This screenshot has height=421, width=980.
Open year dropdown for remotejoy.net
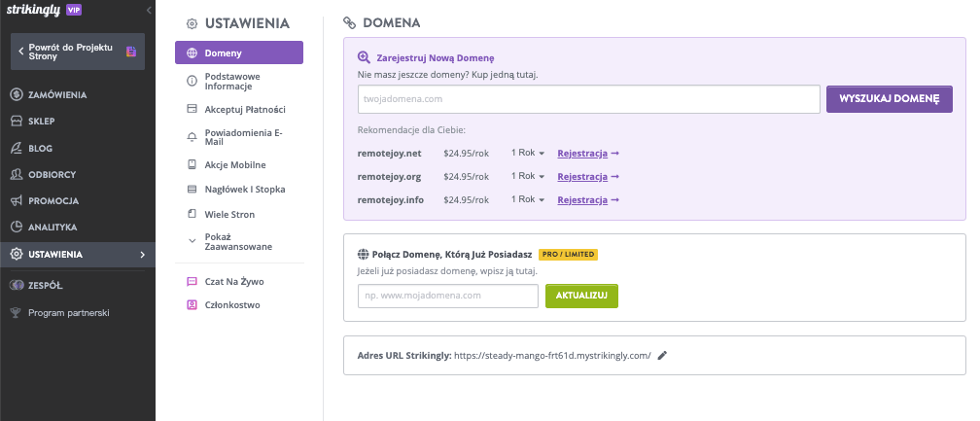pos(528,153)
